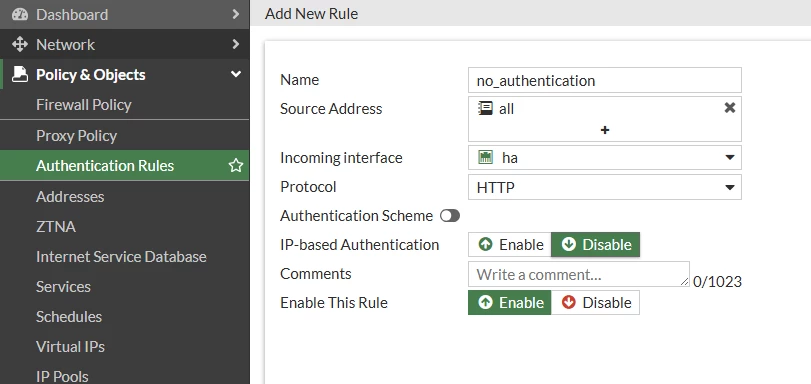Image resolution: width=811 pixels, height=384 pixels.
Task: Open the Dashboard menu item
Action: [125, 14]
